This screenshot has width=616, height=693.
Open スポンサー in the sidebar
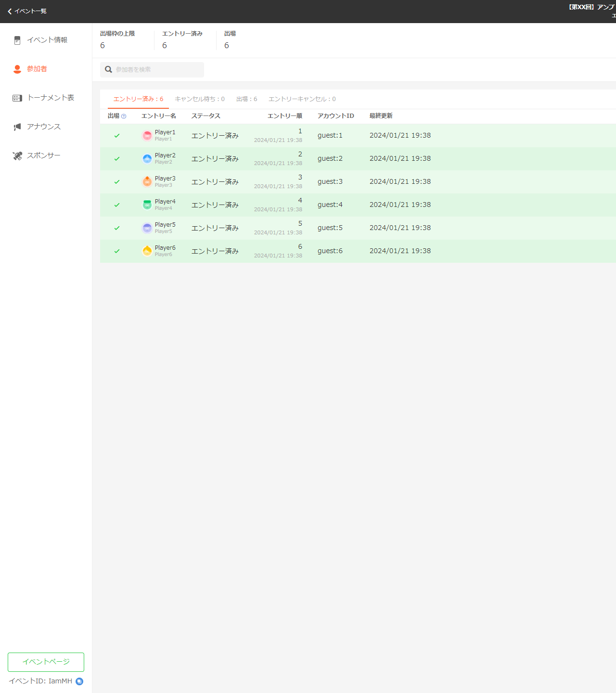pos(46,156)
